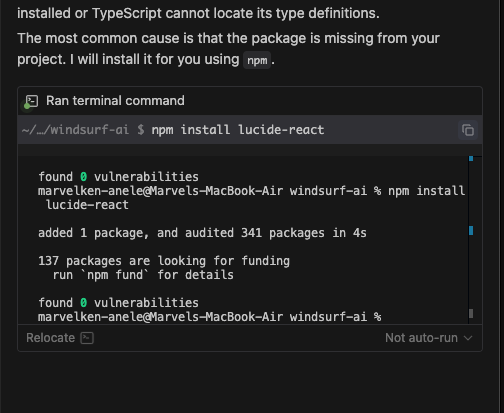504x413 pixels.
Task: Click the terminal icon beside Ran terminal command
Action: point(32,101)
